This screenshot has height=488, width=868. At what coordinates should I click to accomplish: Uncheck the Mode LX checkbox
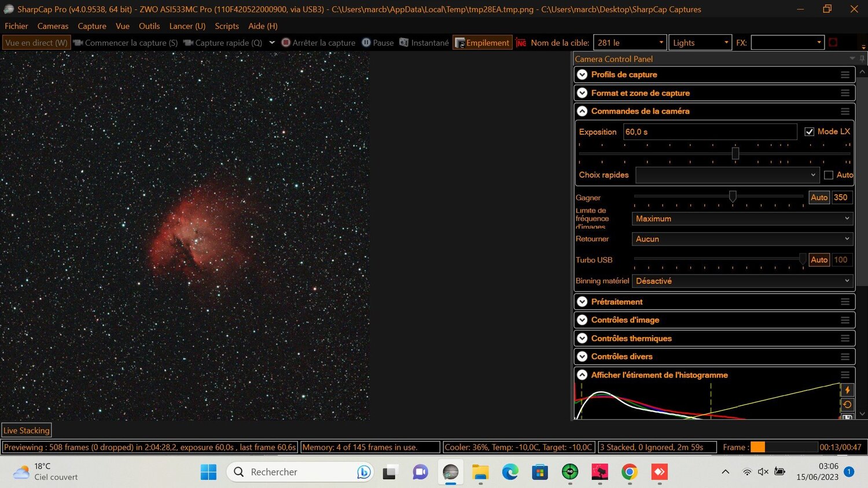809,132
